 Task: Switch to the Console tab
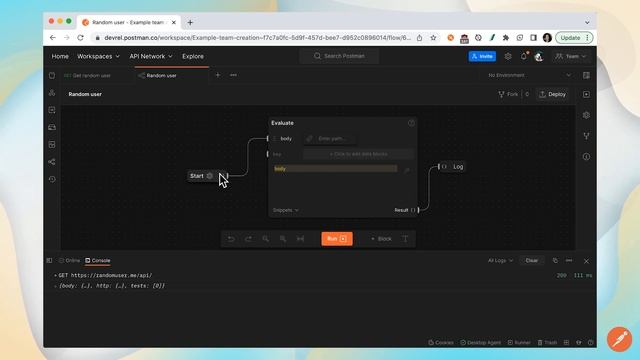[x=98, y=260]
